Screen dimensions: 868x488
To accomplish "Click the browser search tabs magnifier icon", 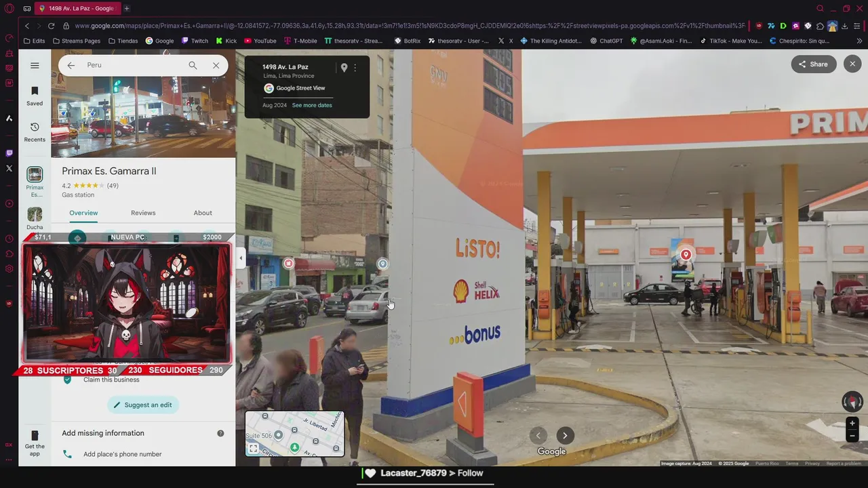I will [820, 8].
